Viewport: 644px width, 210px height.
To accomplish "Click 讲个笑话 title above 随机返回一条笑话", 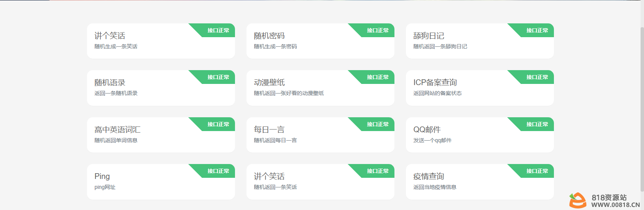I will [269, 176].
